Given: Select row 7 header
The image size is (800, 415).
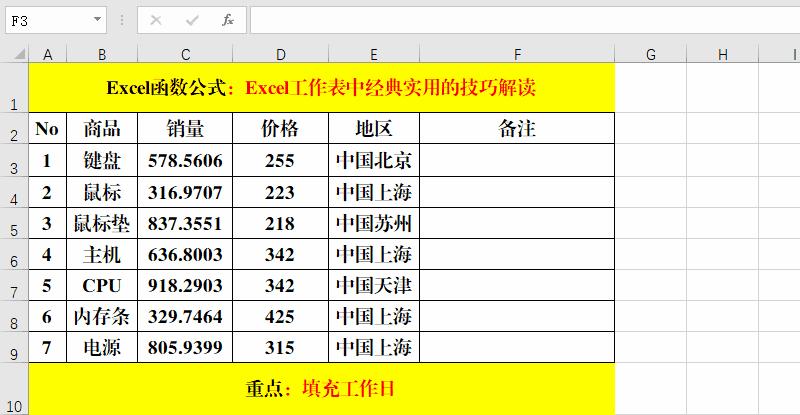Looking at the screenshot, I should [14, 285].
